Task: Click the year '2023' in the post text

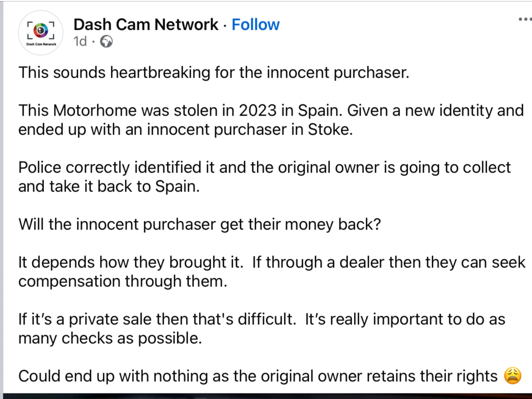Action: [258, 110]
